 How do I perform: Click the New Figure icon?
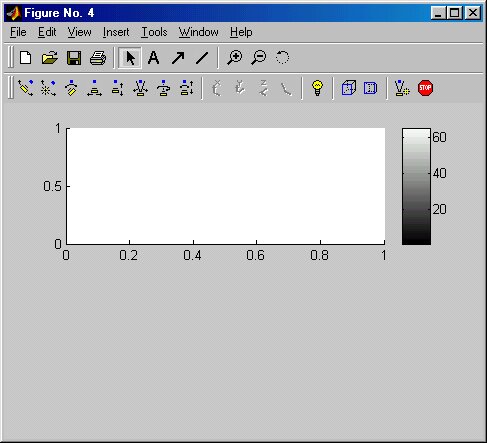coord(26,58)
